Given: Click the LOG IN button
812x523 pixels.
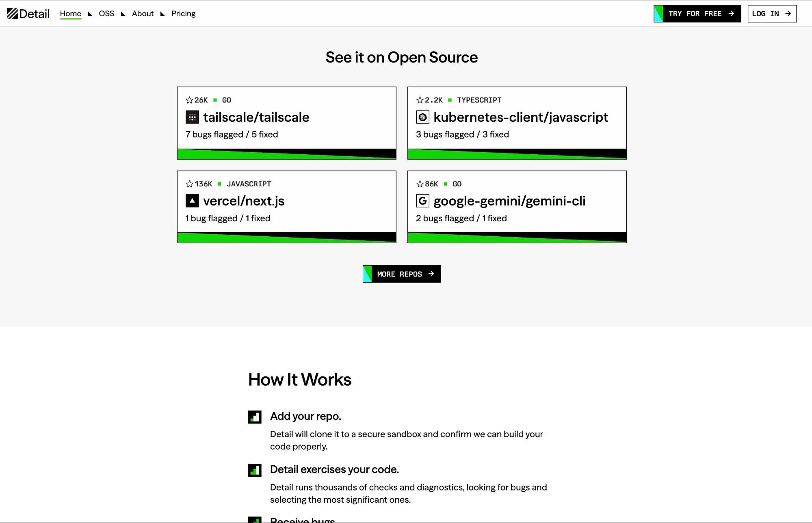Looking at the screenshot, I should 772,14.
